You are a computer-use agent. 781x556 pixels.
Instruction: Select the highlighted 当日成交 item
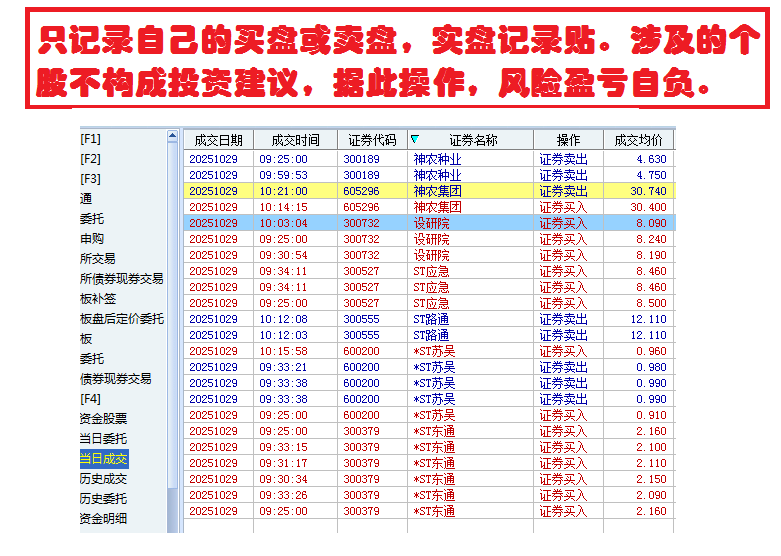coord(104,458)
